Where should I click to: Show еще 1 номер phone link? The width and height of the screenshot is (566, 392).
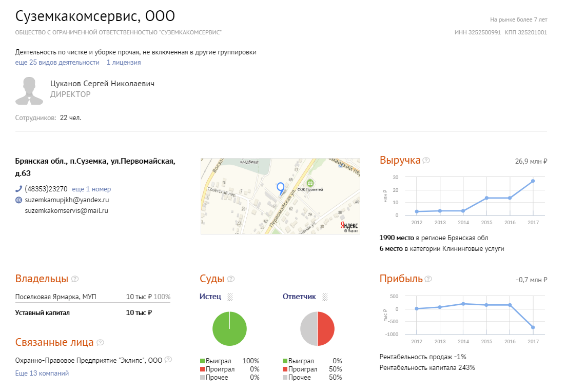[91, 189]
